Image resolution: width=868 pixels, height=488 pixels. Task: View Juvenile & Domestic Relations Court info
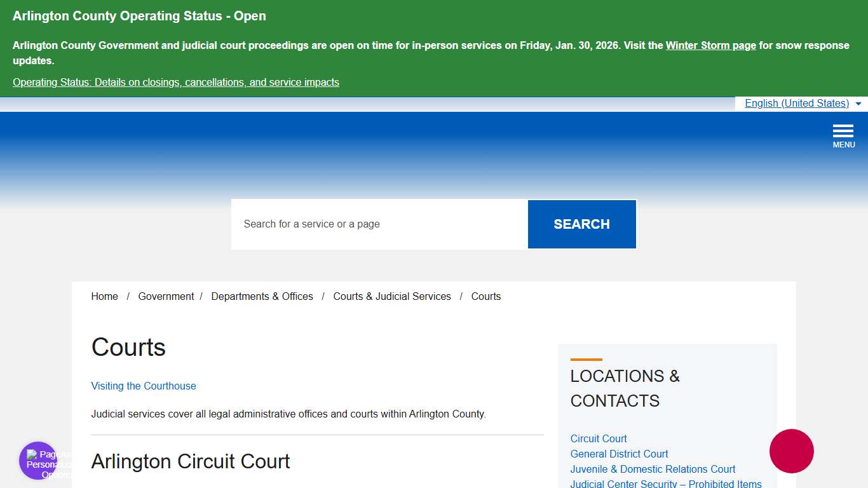653,469
